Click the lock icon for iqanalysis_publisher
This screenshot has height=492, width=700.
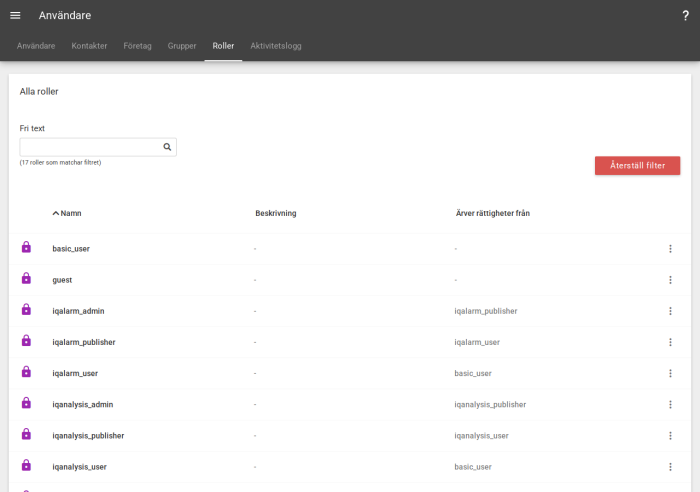[26, 434]
